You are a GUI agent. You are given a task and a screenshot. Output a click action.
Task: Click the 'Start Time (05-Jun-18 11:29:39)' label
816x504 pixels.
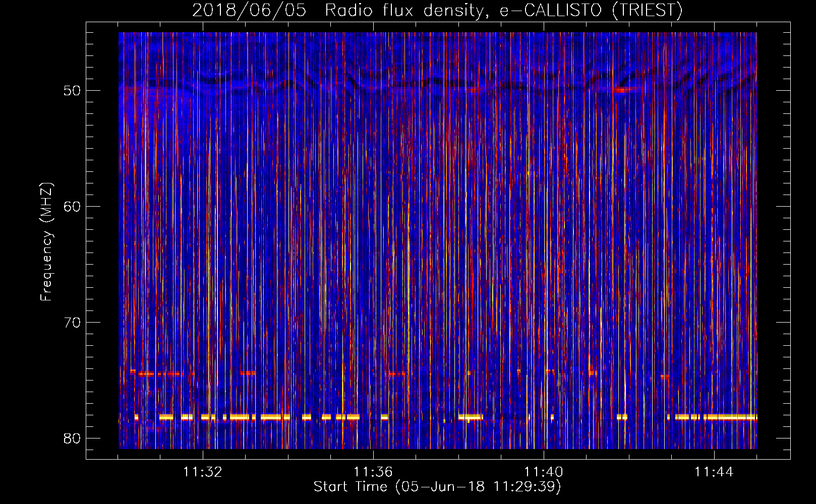[437, 487]
